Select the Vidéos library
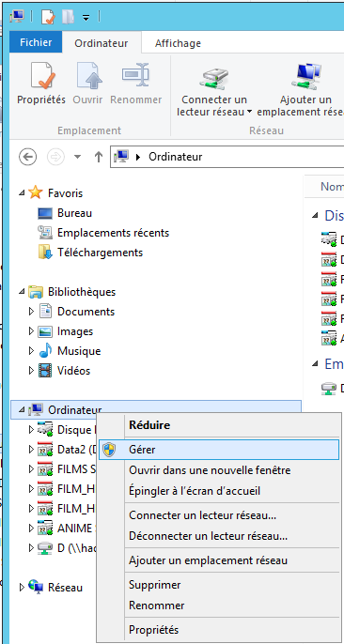The height and width of the screenshot is (644, 344). point(73,371)
